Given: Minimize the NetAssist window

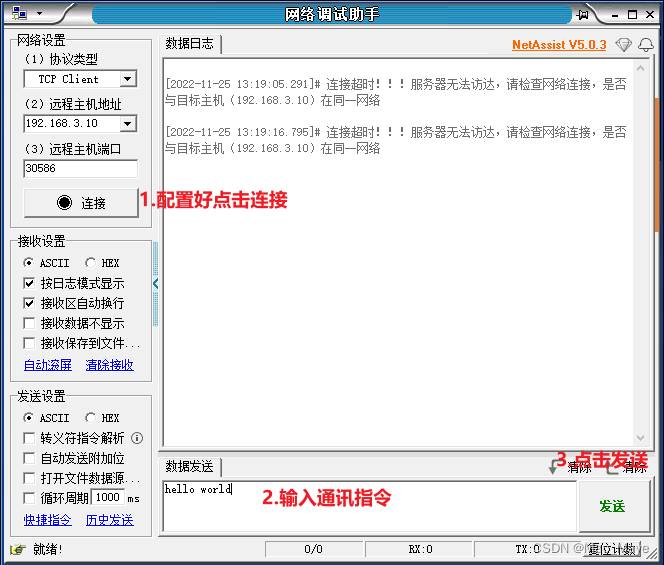Looking at the screenshot, I should [x=615, y=15].
